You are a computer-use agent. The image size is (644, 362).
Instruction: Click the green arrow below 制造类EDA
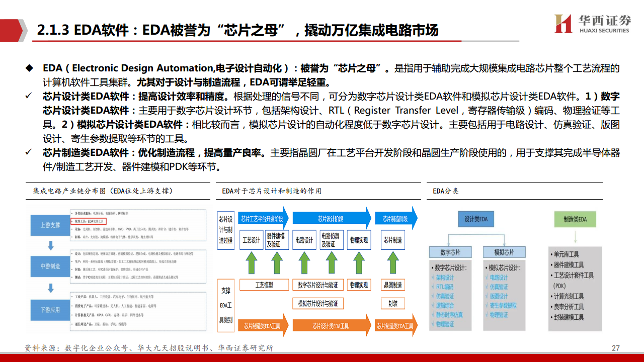point(575,236)
